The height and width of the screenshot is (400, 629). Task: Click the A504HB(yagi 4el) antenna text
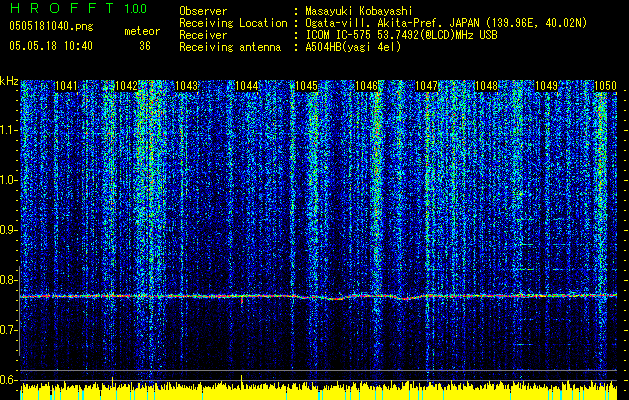(353, 47)
